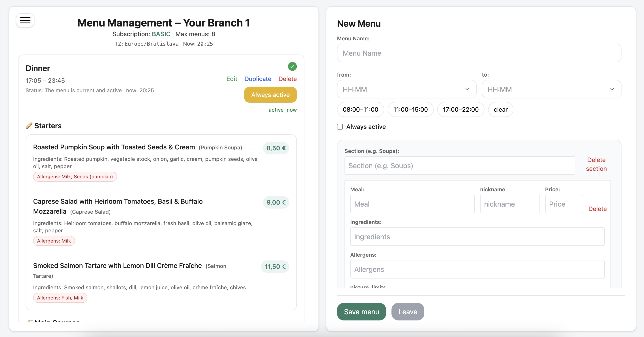Focus the Menu Name input field
Viewport: 644px width, 337px height.
click(x=479, y=53)
